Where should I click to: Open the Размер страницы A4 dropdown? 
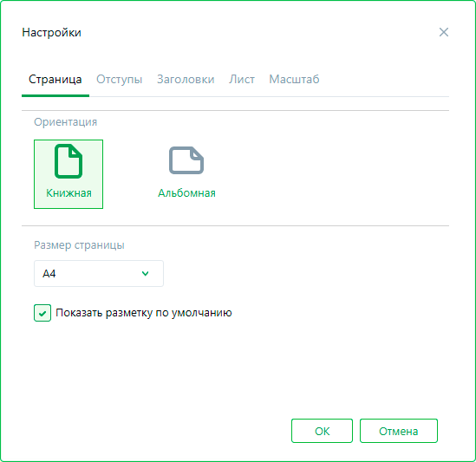click(x=99, y=274)
